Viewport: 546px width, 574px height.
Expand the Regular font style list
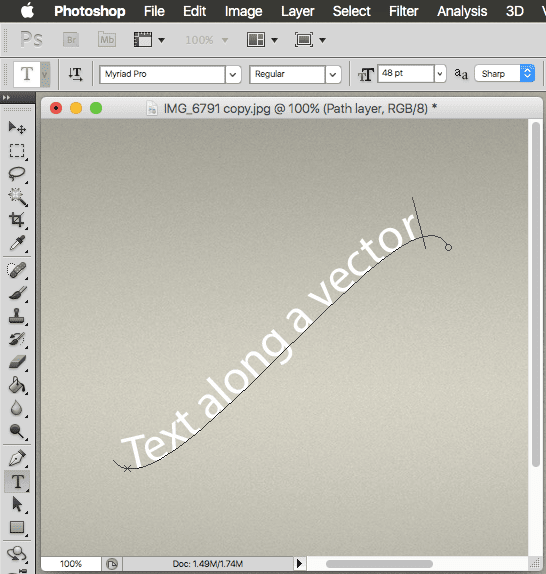point(333,75)
